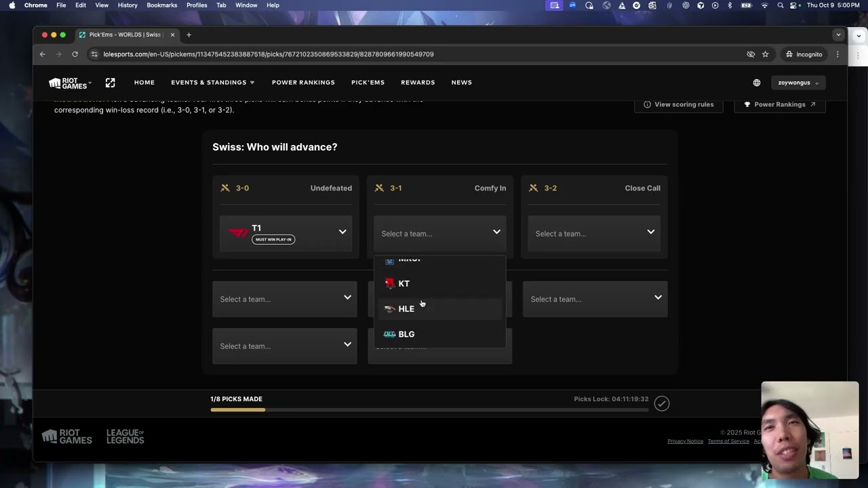Open the Rewards nav item
Image resolution: width=868 pixels, height=488 pixels.
click(x=418, y=83)
